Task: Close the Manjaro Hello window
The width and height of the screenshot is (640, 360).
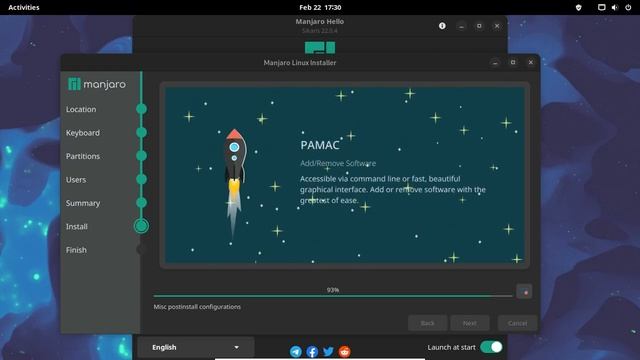Action: tap(497, 26)
